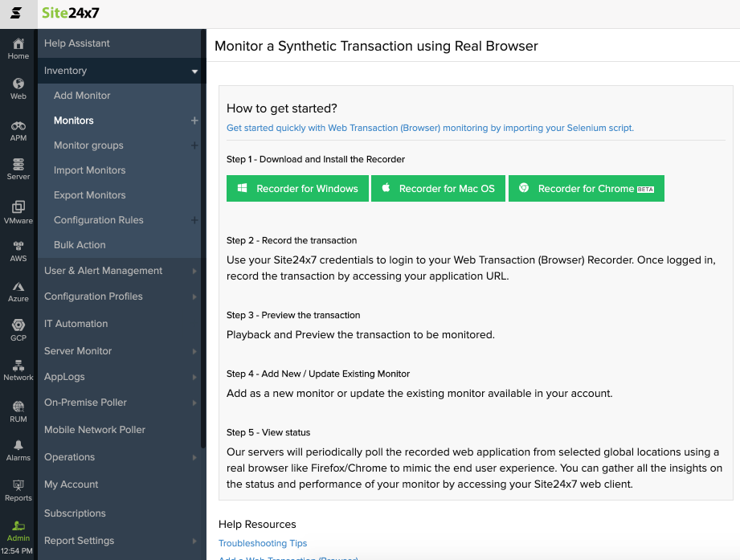Expand Monitor groups with the plus icon

tap(193, 145)
